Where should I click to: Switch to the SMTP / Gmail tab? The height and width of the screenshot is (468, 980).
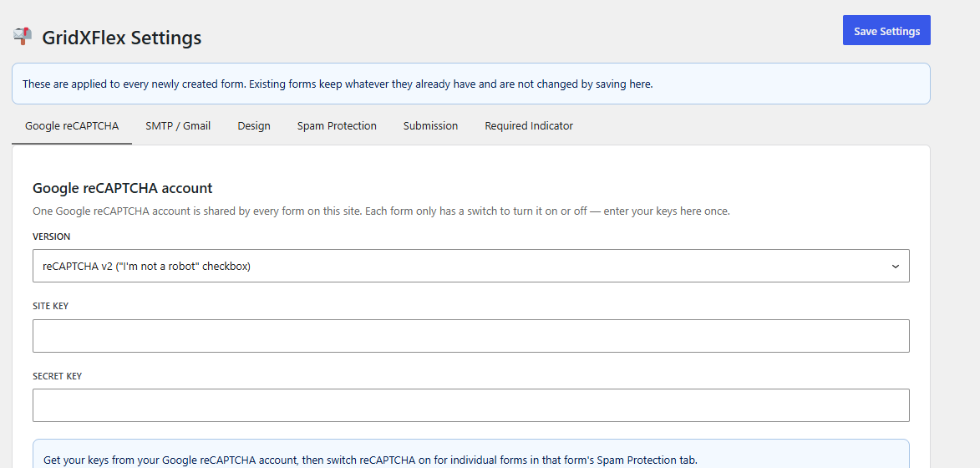178,125
